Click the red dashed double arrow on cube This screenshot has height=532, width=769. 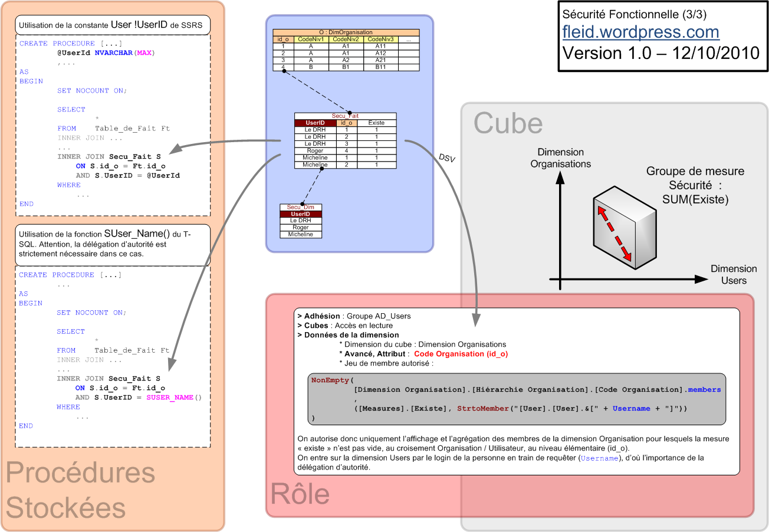[614, 232]
